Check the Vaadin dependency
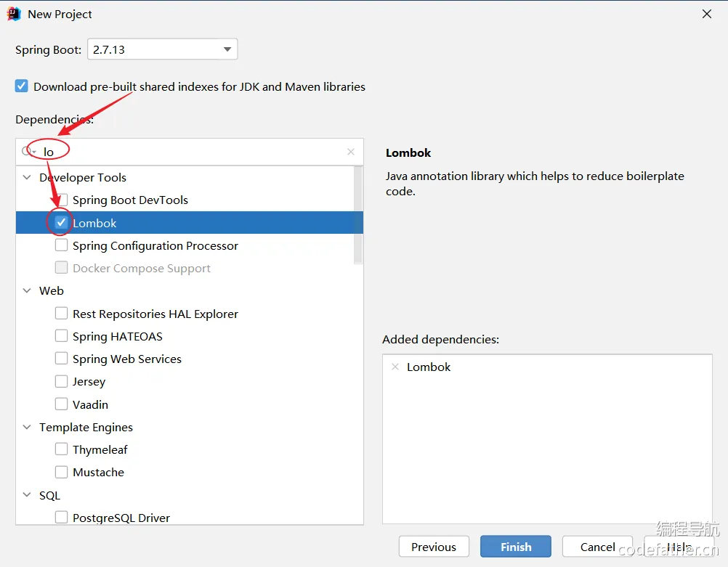Viewport: 728px width, 567px height. coord(61,404)
